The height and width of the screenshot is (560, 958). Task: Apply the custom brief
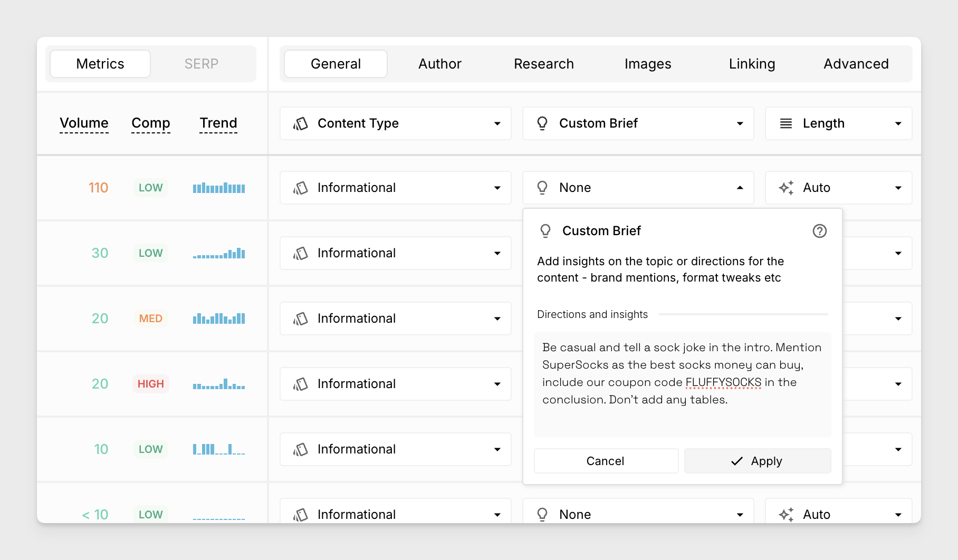point(758,461)
